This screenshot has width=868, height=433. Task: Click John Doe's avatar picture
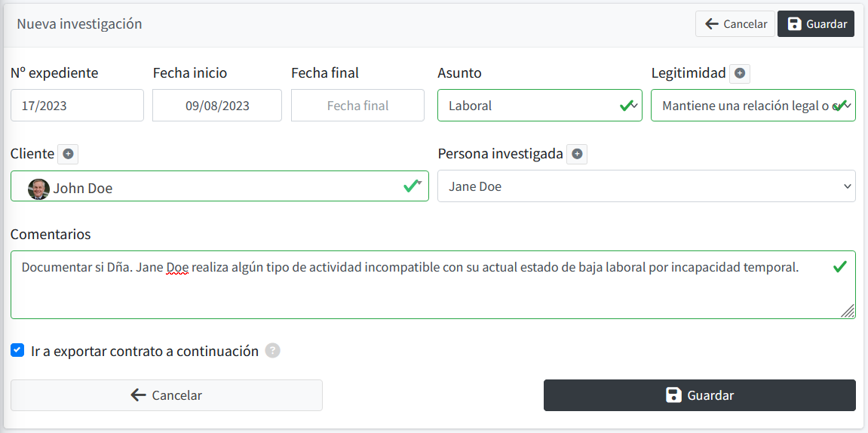click(x=38, y=189)
